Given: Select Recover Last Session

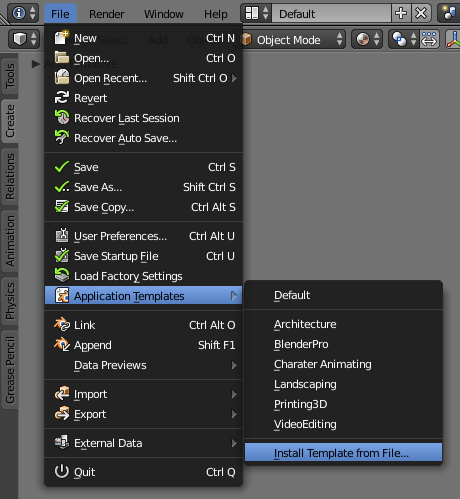Looking at the screenshot, I should tap(144, 118).
